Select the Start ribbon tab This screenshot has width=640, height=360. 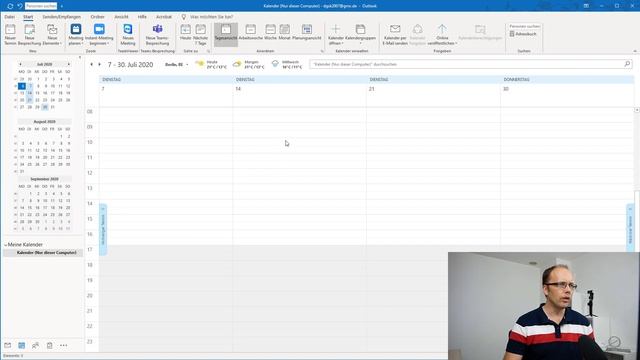point(28,17)
